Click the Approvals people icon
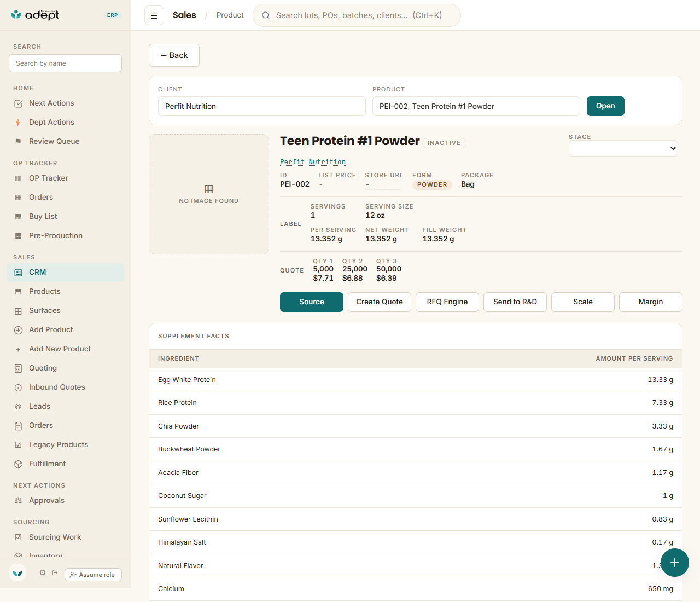Screen dimensions: 700x602 coord(19,501)
